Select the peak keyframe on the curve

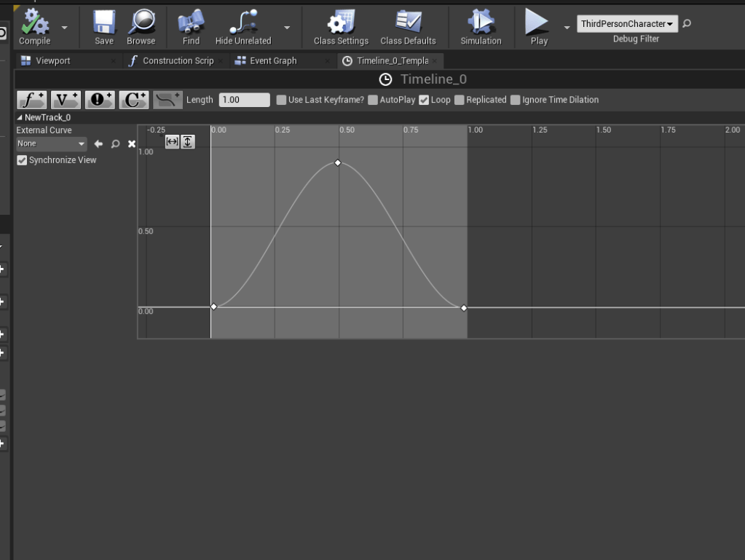338,162
